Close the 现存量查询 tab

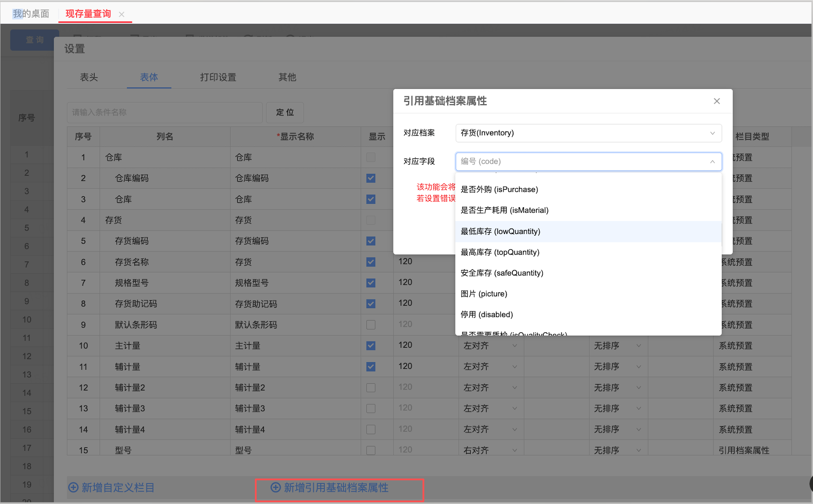tap(122, 14)
